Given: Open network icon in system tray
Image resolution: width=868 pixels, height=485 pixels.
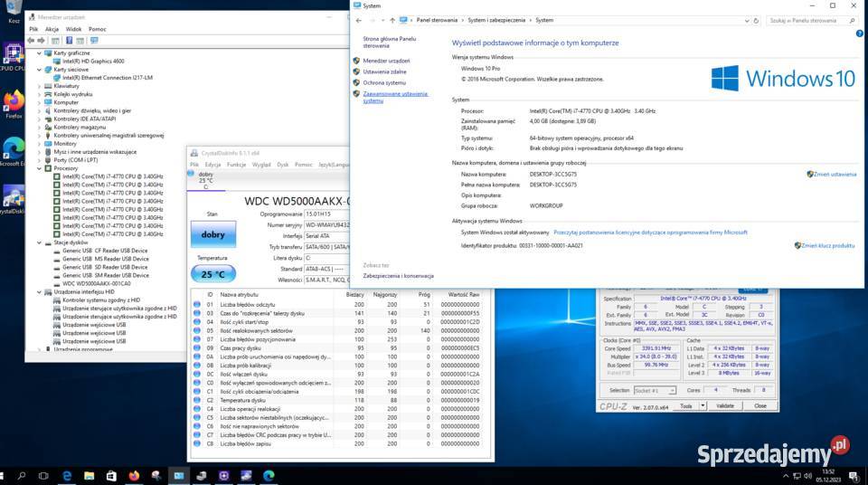Looking at the screenshot, I should click(797, 476).
